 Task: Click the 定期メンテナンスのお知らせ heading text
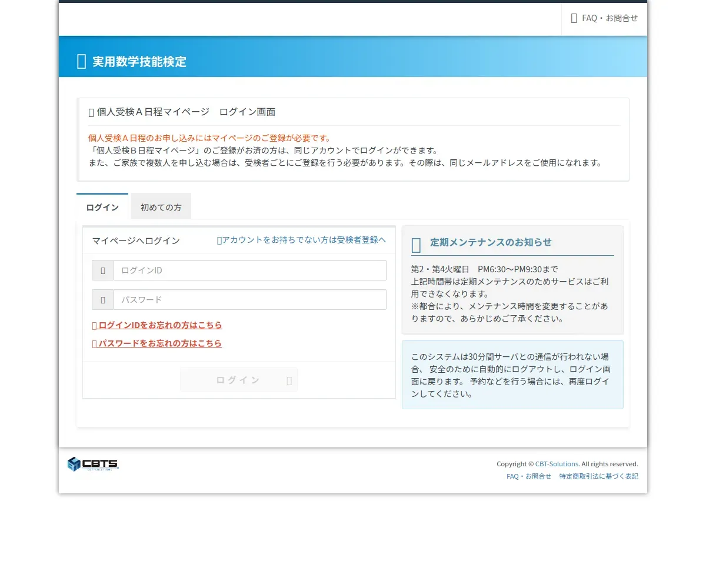click(x=491, y=242)
